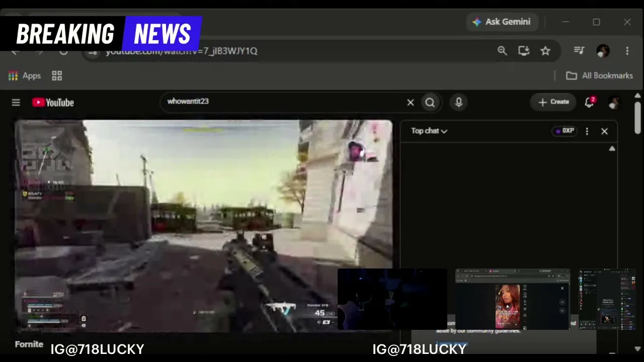The height and width of the screenshot is (362, 644).
Task: Close the live chat panel
Action: pos(604,131)
